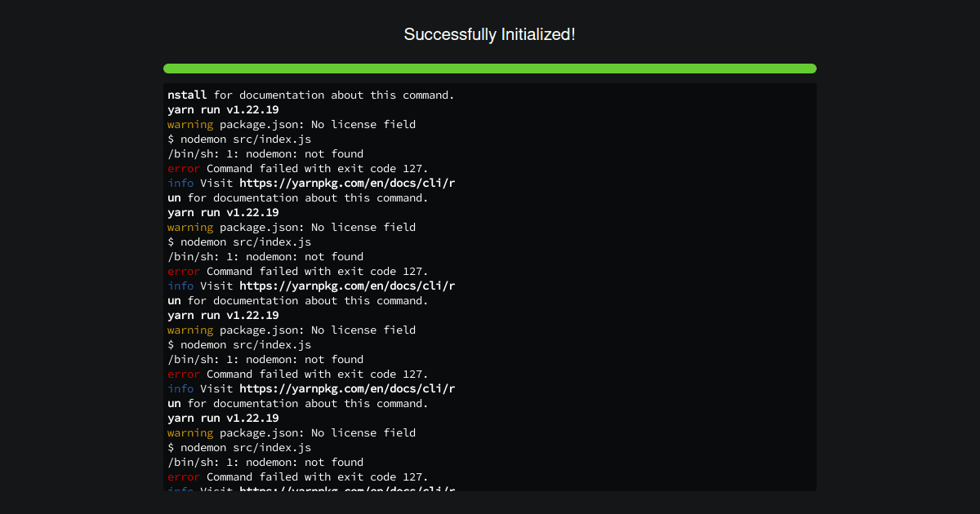980x514 pixels.
Task: Click the second "un for documentation" line
Action: point(298,301)
